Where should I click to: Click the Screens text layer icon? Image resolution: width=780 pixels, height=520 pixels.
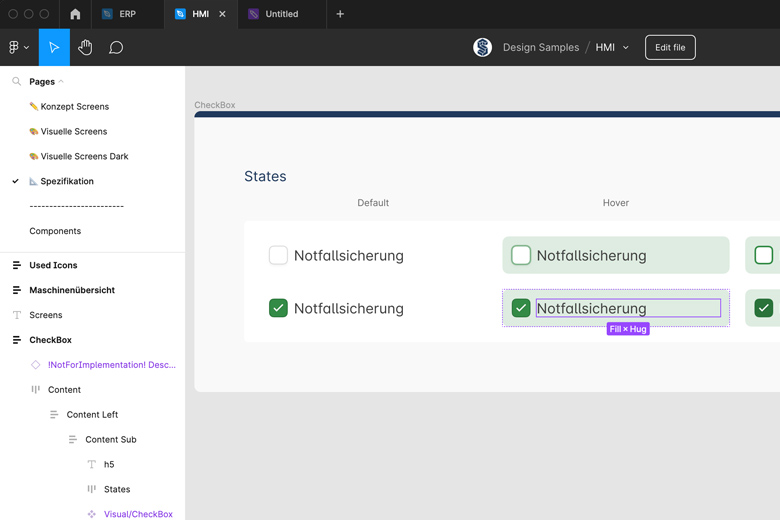pos(16,315)
